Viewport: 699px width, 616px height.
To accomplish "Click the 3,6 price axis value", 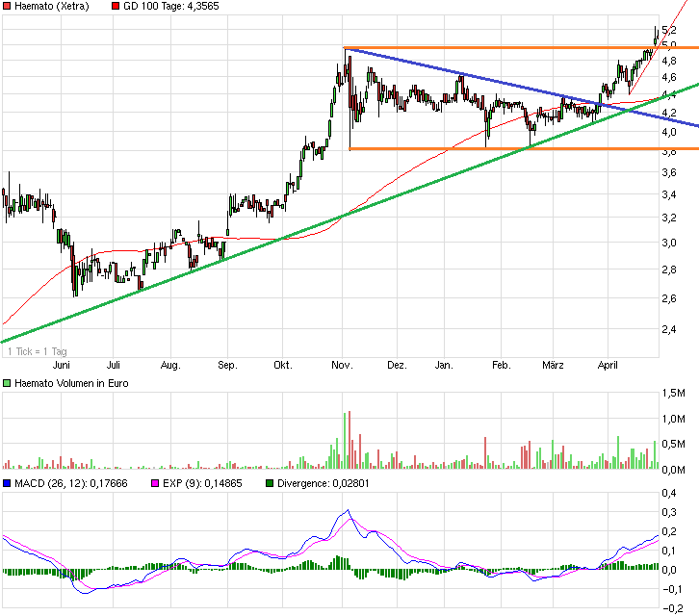I will pos(669,172).
